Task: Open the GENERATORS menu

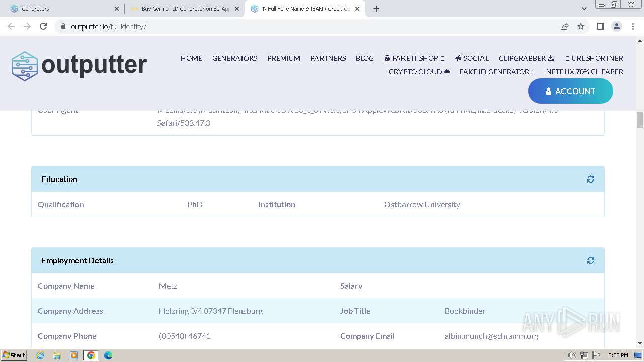Action: click(234, 58)
